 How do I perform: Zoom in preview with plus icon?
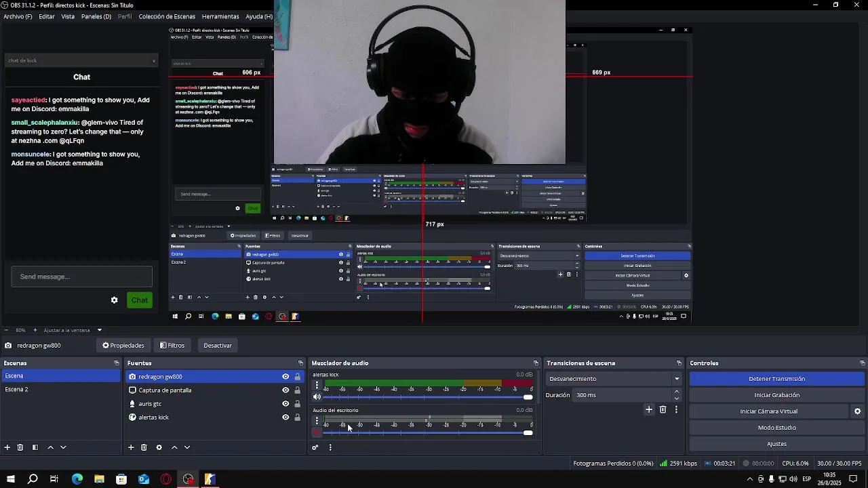coord(35,331)
